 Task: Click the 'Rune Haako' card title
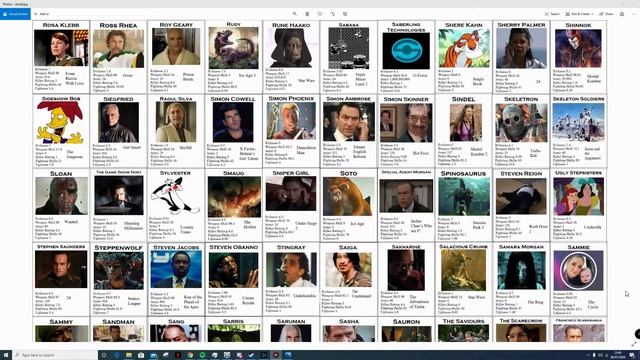click(x=291, y=25)
